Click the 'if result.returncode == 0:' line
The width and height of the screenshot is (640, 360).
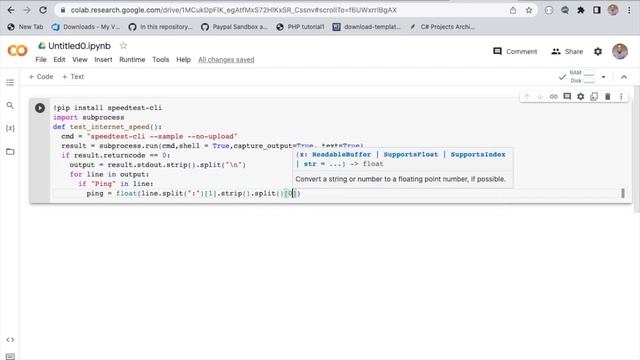coord(116,156)
